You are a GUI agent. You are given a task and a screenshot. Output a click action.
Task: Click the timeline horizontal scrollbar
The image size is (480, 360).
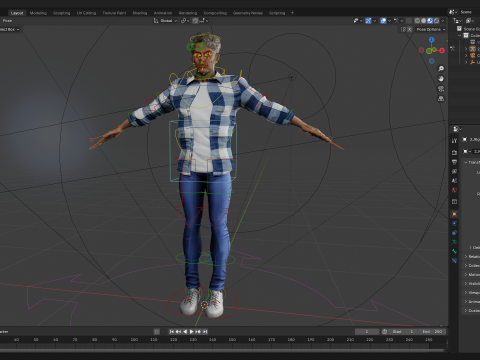pyautogui.click(x=223, y=350)
